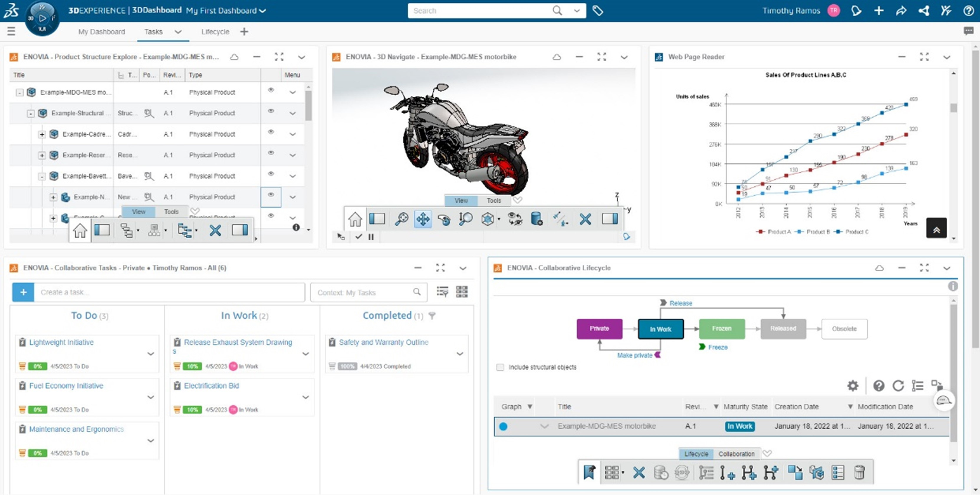Open the lifecycle settings gear icon

tap(853, 386)
